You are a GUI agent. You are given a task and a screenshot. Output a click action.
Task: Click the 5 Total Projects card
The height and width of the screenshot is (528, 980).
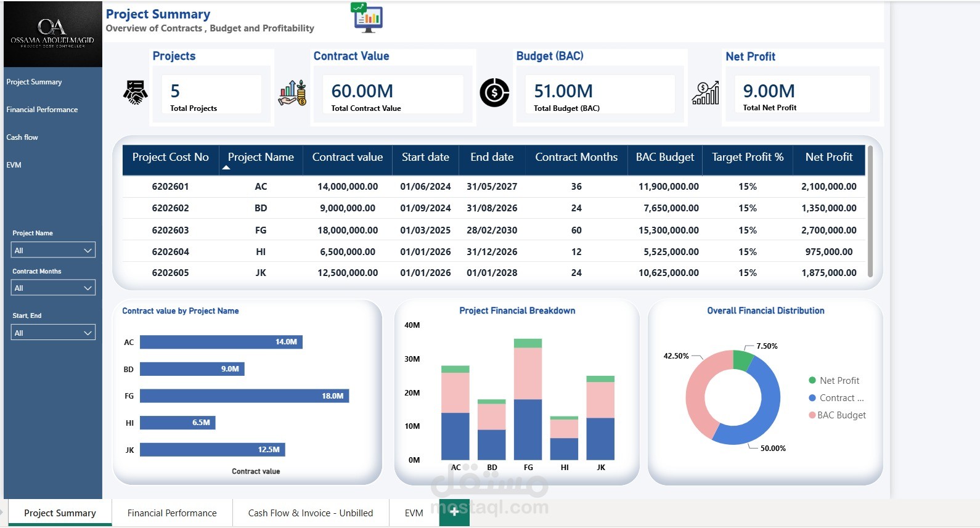click(212, 94)
